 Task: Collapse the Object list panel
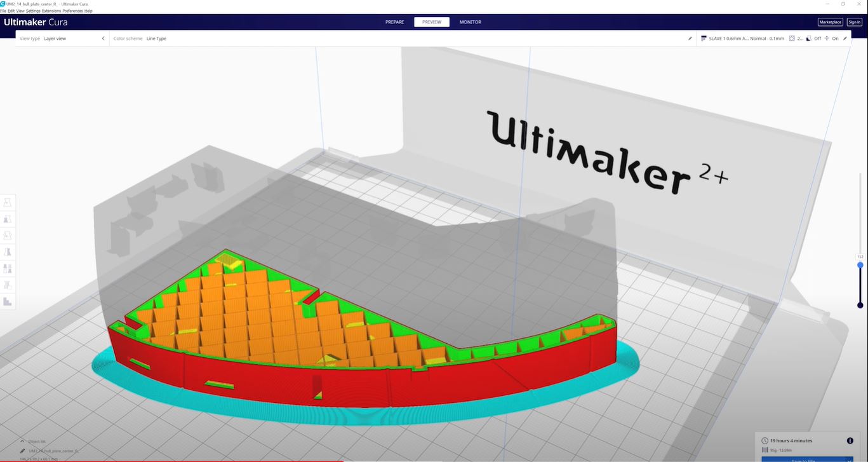[x=23, y=441]
